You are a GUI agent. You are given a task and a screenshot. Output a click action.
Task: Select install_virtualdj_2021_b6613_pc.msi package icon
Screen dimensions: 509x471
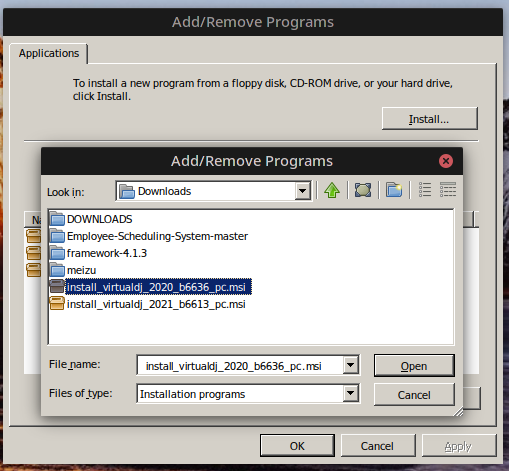[x=57, y=304]
